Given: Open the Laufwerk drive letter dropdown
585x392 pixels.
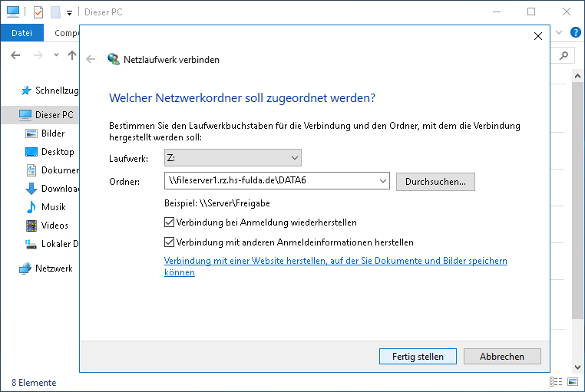Looking at the screenshot, I should [233, 158].
